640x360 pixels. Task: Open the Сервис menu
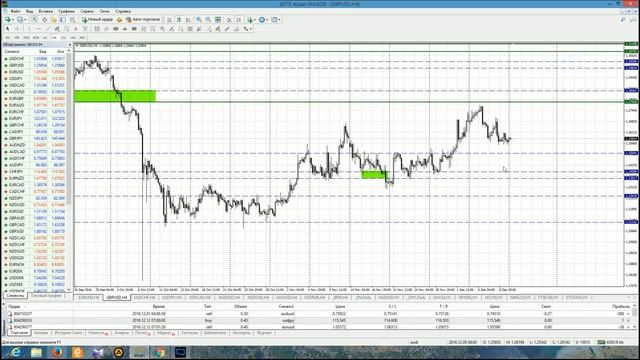coord(87,11)
